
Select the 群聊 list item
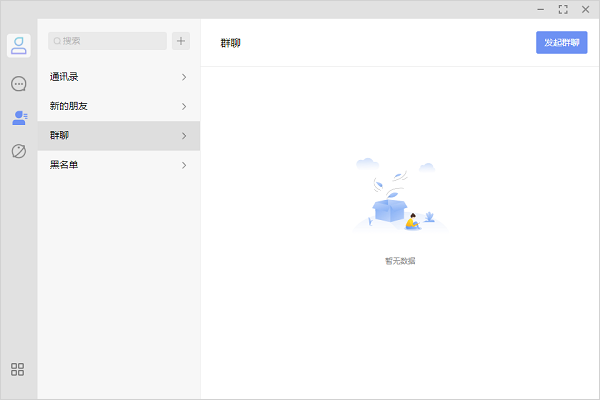point(119,136)
